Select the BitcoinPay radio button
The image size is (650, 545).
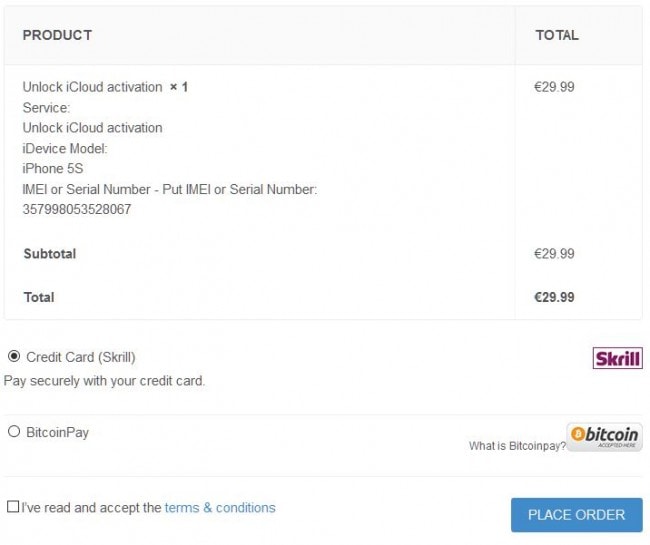click(x=14, y=431)
